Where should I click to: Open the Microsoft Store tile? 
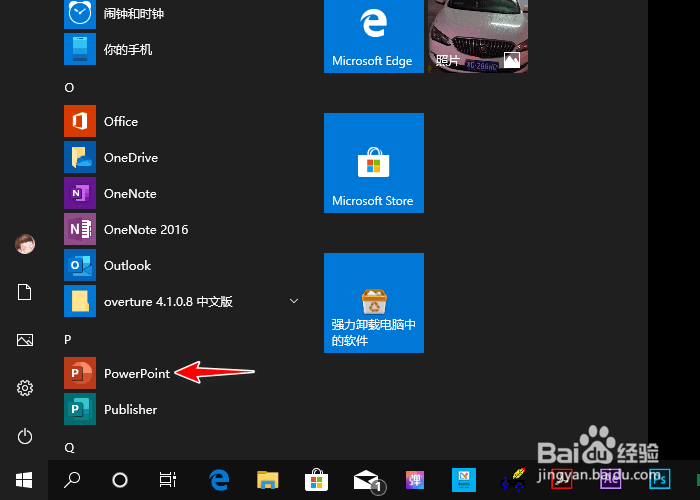(374, 163)
